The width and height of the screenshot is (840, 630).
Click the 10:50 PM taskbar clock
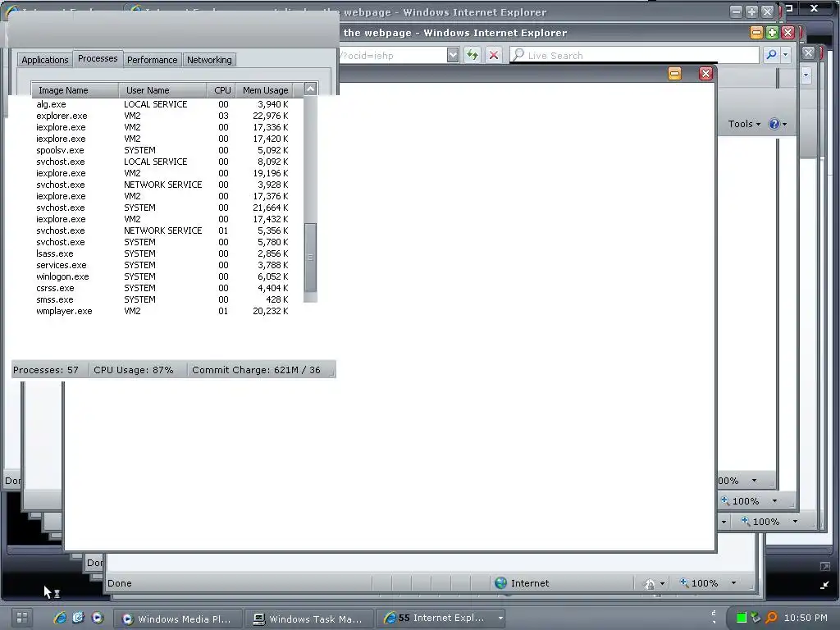[806, 618]
